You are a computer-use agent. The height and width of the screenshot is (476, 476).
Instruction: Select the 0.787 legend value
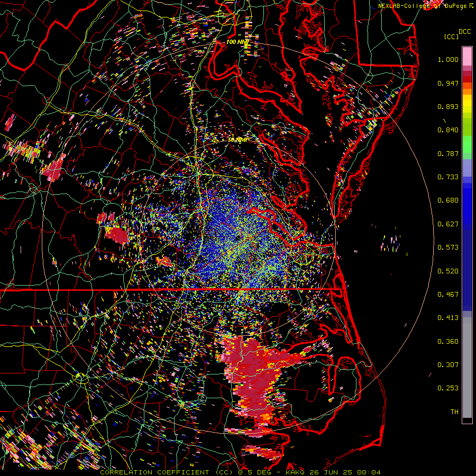pos(448,153)
